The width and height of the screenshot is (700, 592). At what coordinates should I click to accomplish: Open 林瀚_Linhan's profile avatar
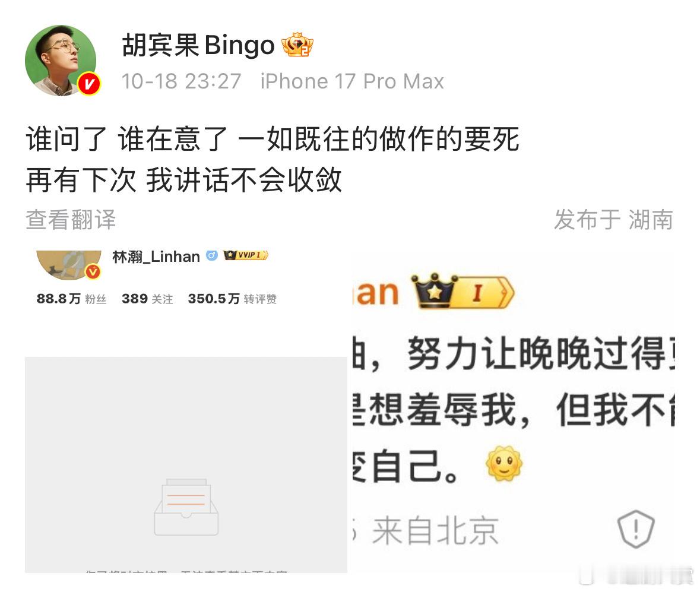(x=69, y=265)
